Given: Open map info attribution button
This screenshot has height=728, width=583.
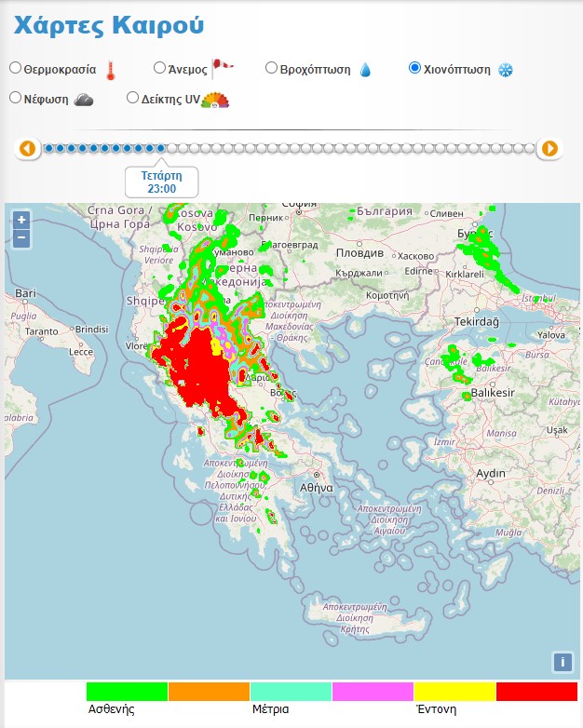Looking at the screenshot, I should tap(563, 662).
